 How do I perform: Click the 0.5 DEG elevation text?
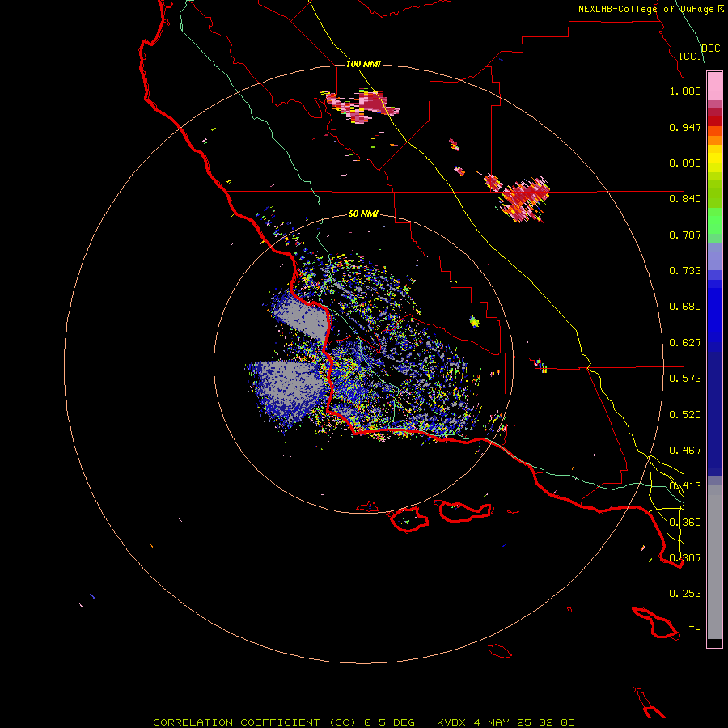coord(390,722)
